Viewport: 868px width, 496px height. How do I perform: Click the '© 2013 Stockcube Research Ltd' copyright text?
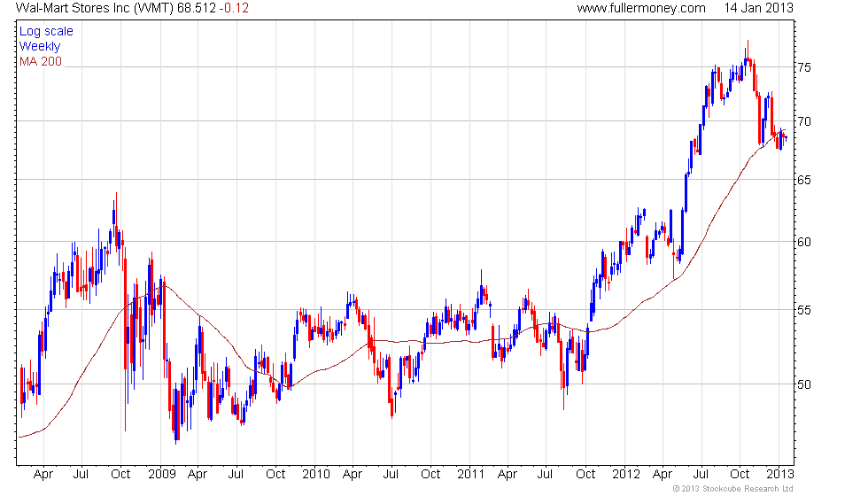click(733, 489)
